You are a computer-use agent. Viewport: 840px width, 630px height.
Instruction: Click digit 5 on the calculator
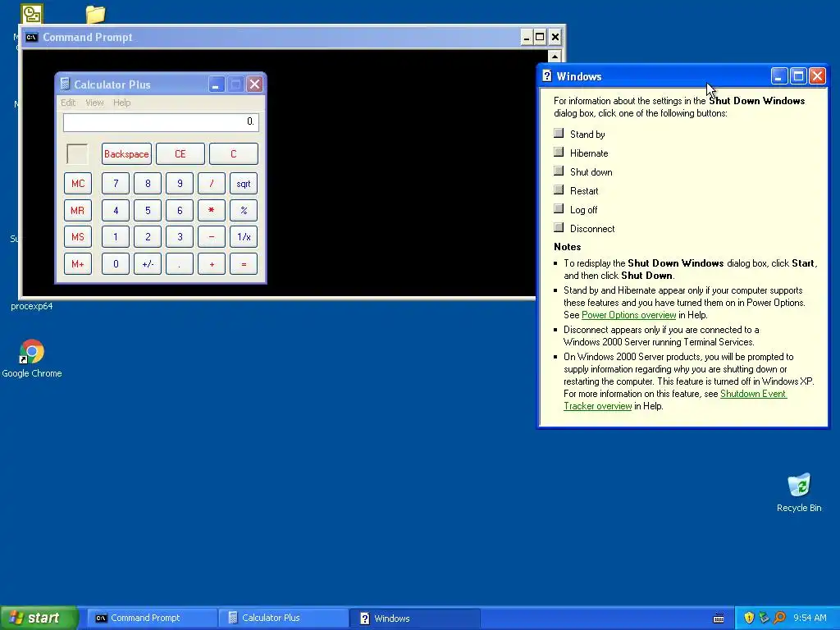click(148, 210)
